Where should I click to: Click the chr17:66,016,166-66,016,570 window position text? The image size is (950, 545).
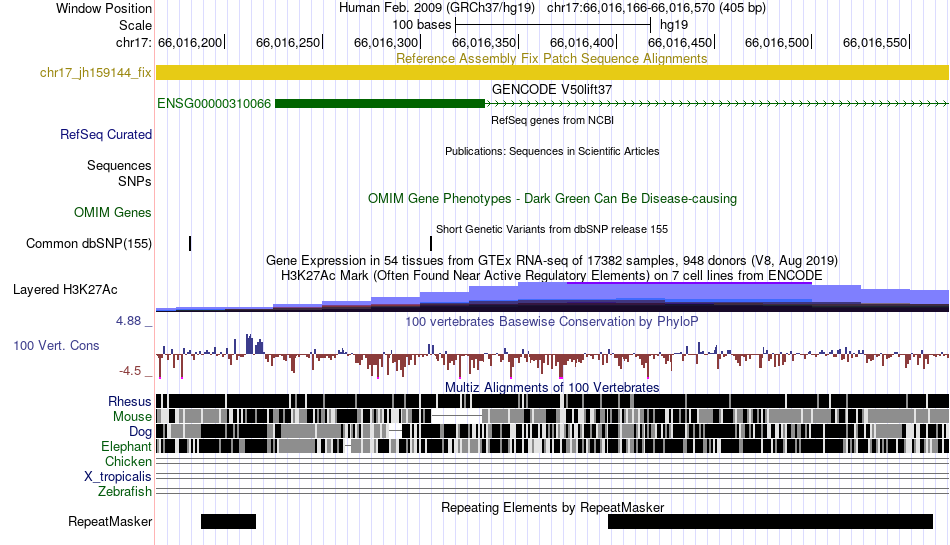(656, 8)
